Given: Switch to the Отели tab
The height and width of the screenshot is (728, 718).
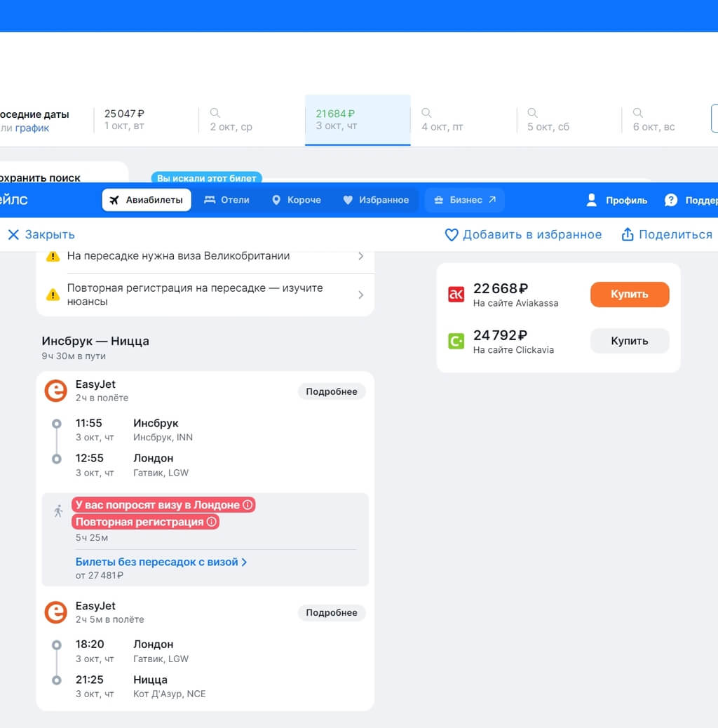Looking at the screenshot, I should [227, 200].
